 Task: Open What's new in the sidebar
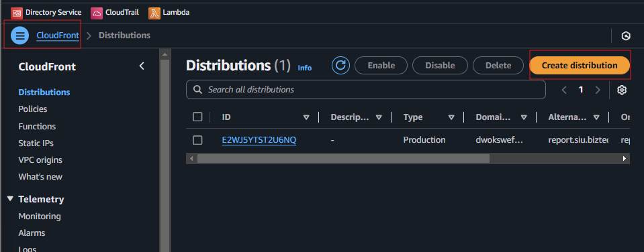coord(40,177)
